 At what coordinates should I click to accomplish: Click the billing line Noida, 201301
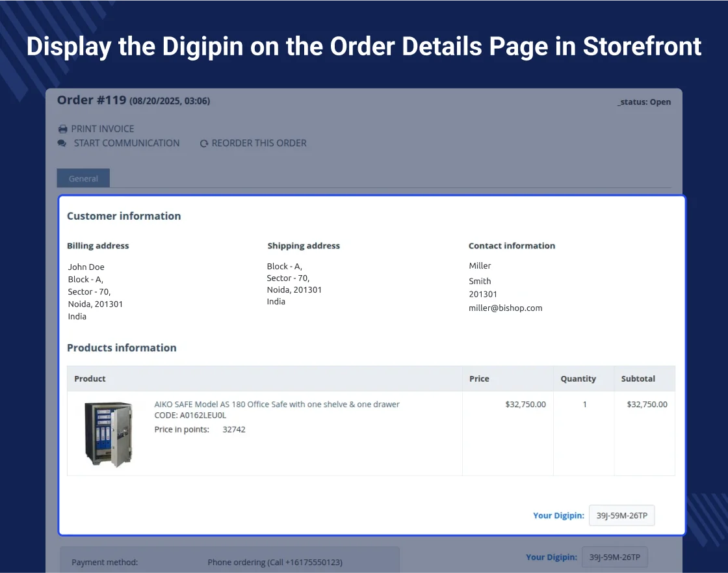point(95,304)
